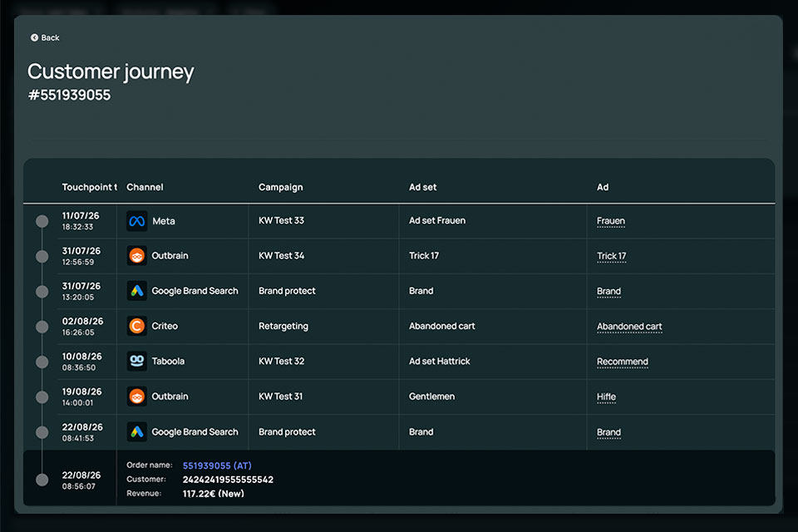This screenshot has width=798, height=532.
Task: Click the Trick 17 ad set cell
Action: pyautogui.click(x=424, y=255)
